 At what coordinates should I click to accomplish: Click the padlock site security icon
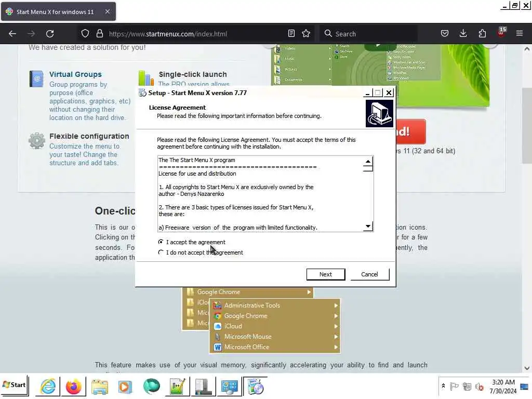pyautogui.click(x=99, y=33)
